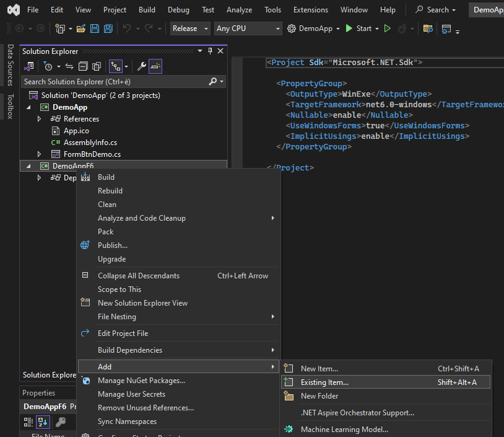Screen dimensions: 504x437
Task: Open the Toolbox side tab
Action: click(x=10, y=106)
